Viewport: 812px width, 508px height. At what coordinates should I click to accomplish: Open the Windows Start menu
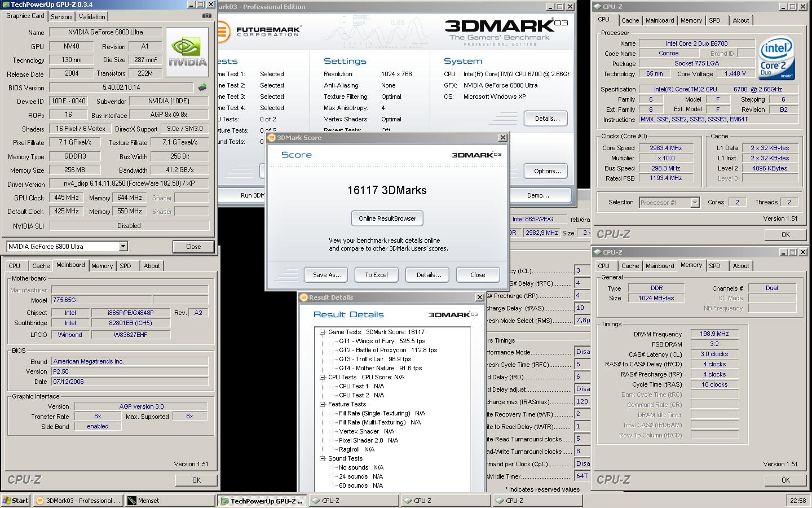(16, 500)
